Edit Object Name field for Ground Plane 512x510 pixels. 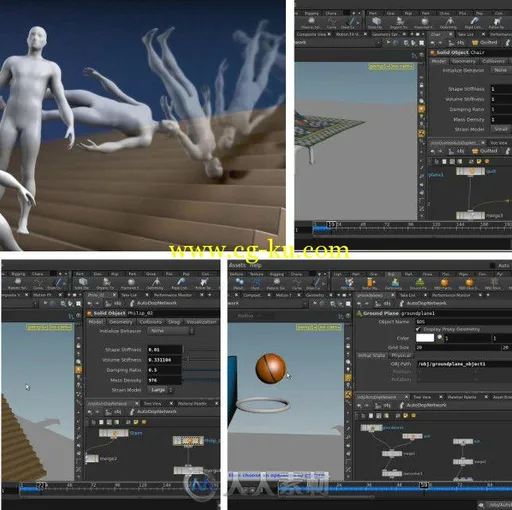(x=464, y=322)
